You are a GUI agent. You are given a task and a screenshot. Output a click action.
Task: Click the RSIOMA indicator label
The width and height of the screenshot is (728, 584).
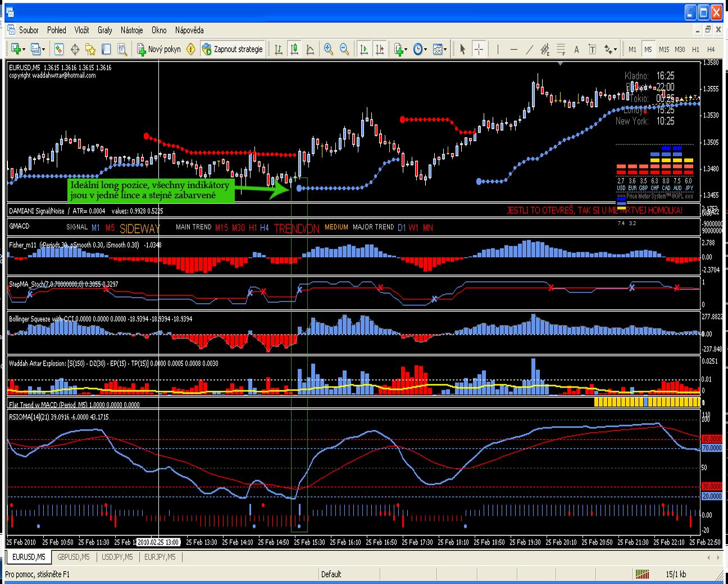coord(59,417)
